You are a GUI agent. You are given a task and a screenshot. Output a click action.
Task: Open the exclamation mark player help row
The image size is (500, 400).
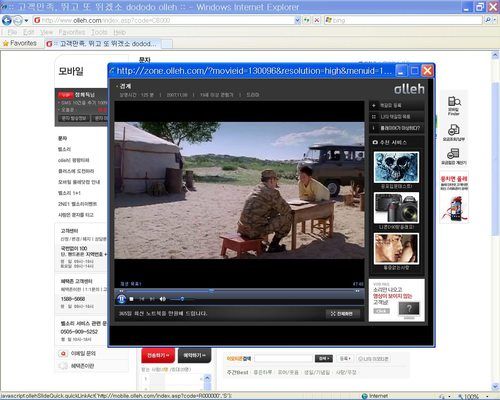tap(396, 128)
